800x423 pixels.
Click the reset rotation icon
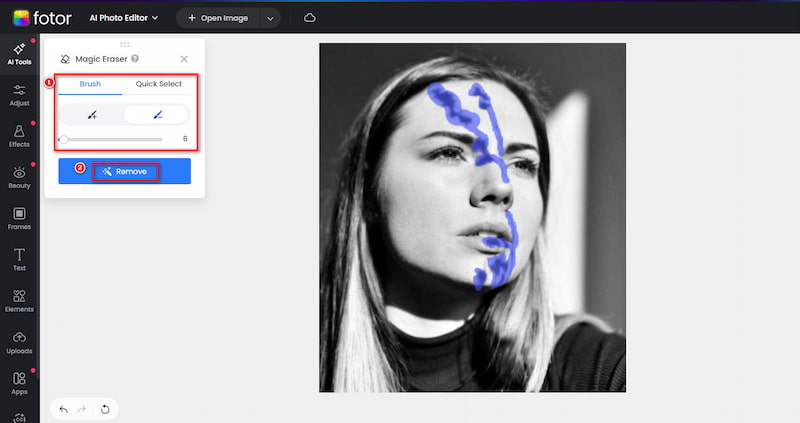pos(105,409)
